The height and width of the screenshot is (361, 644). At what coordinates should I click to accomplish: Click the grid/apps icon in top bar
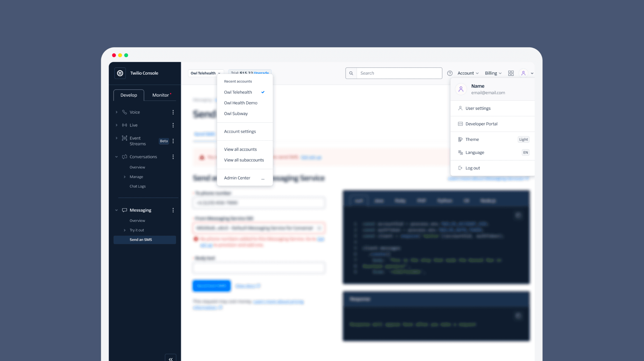(511, 73)
